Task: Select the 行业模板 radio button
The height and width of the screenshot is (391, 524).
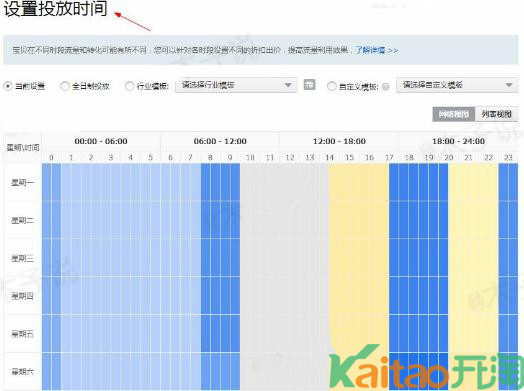Action: (129, 86)
